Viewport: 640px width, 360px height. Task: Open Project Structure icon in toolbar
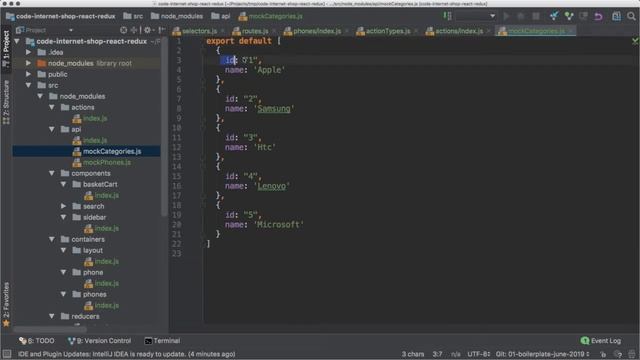coord(616,16)
